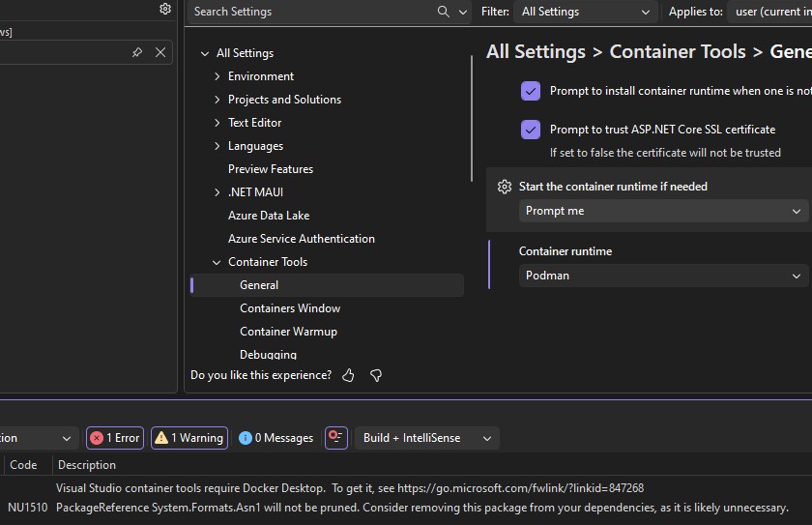Open the Filter All Settings dropdown
This screenshot has width=812, height=525.
coord(586,12)
